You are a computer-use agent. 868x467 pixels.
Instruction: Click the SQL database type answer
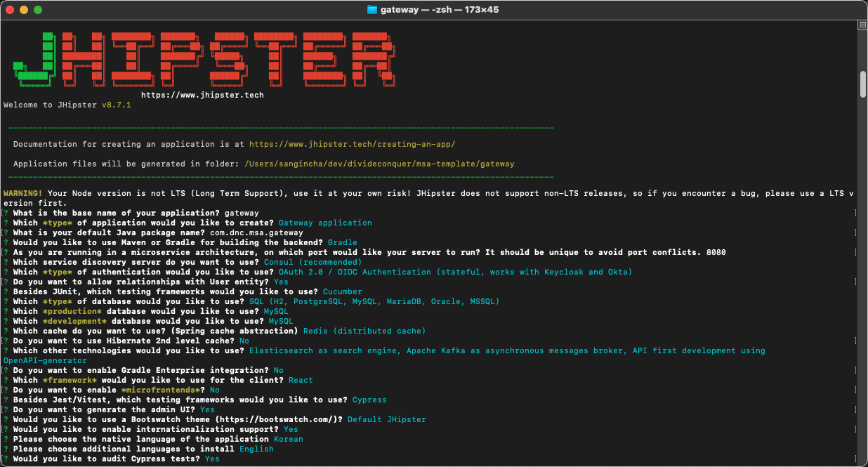[x=374, y=301]
